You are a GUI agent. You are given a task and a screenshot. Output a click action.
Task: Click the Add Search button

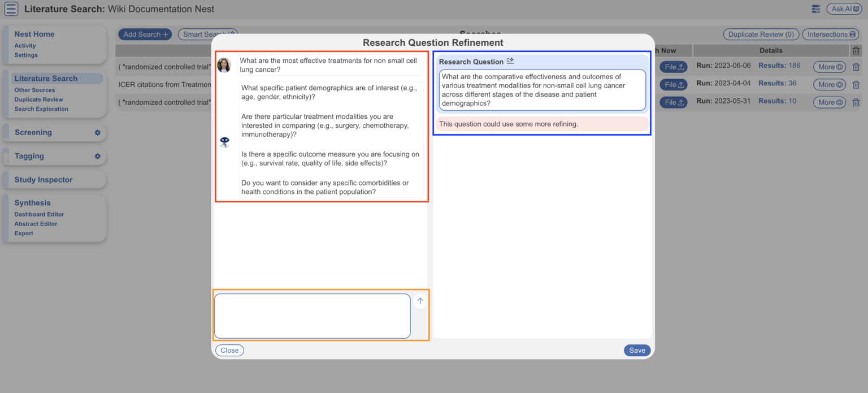(145, 34)
